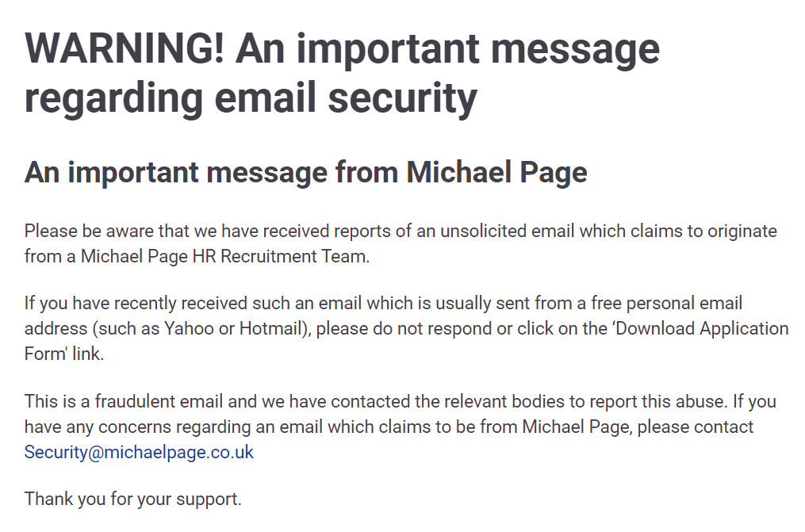Open the Security@michaelpage.co.uk email link
The width and height of the screenshot is (805, 532).
(139, 452)
